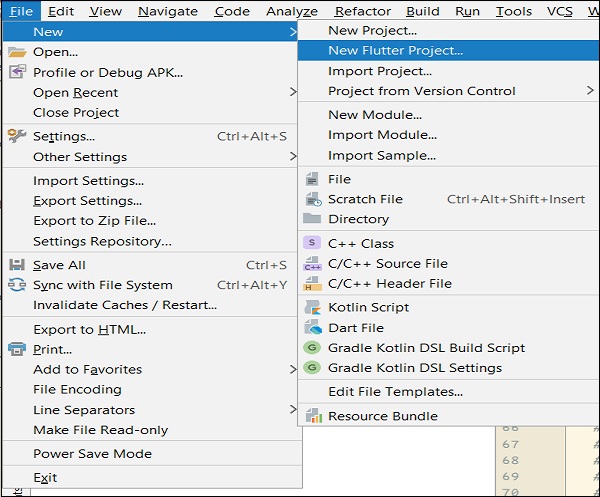The image size is (600, 497).
Task: Click the Resource Bundle icon
Action: (312, 416)
